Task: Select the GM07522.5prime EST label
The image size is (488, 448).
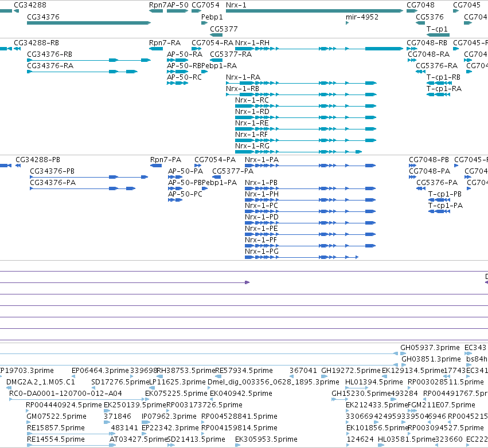Action: pyautogui.click(x=57, y=416)
